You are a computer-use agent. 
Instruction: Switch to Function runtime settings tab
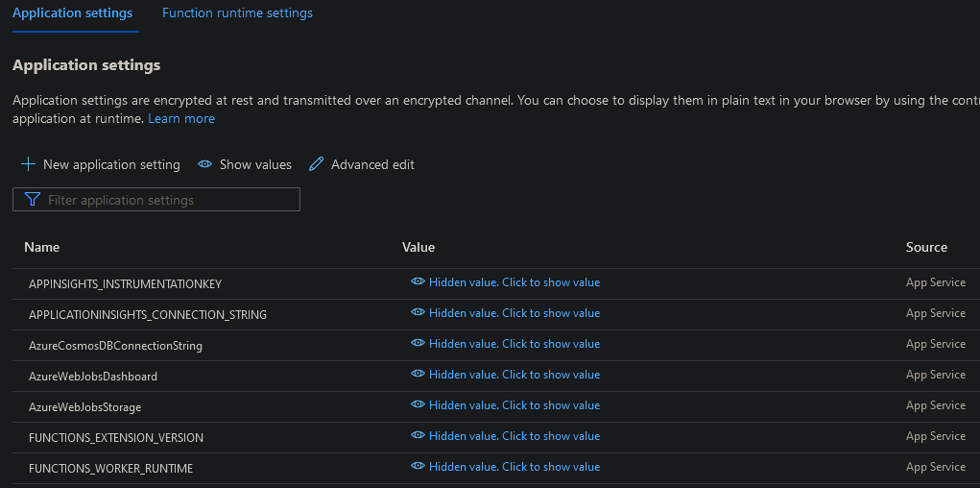(237, 13)
